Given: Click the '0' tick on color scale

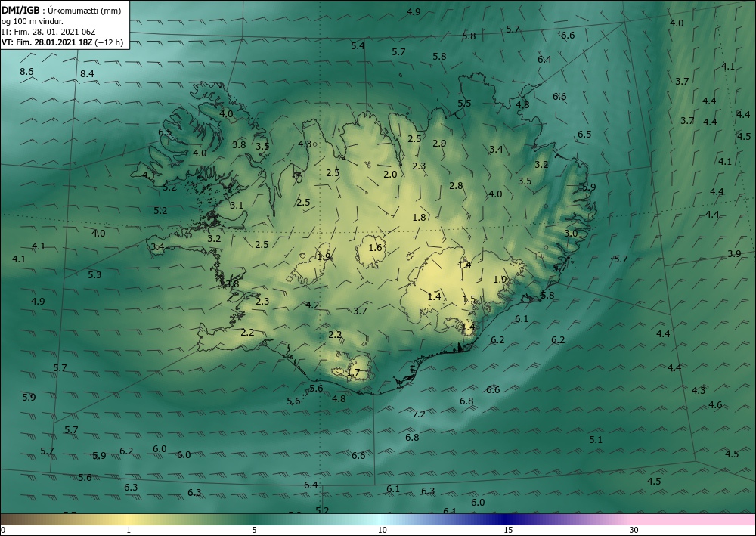Looking at the screenshot, I should [3, 530].
